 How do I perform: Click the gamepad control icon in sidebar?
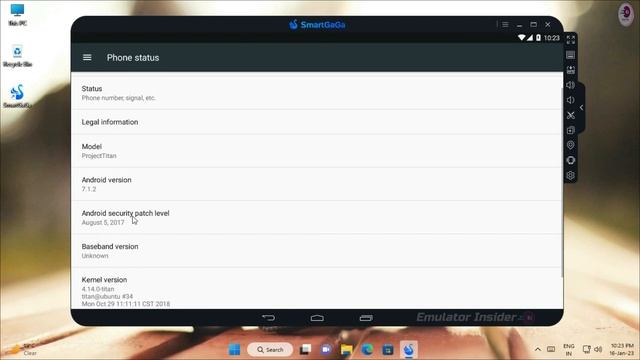[571, 70]
